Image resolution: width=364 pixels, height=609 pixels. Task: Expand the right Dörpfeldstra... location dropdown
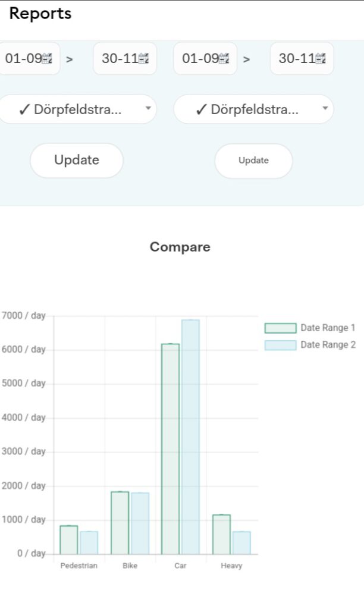tap(253, 109)
